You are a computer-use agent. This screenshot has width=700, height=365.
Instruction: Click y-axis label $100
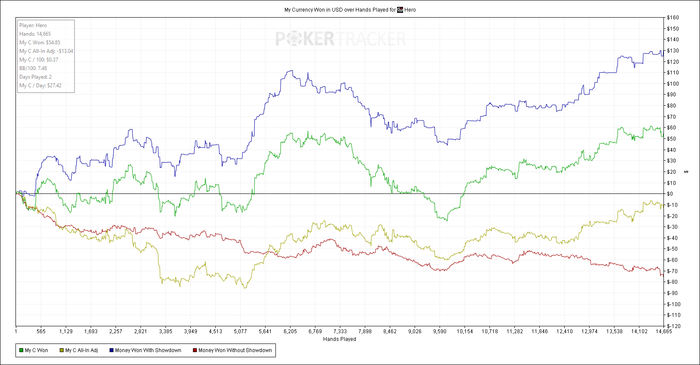coord(673,84)
